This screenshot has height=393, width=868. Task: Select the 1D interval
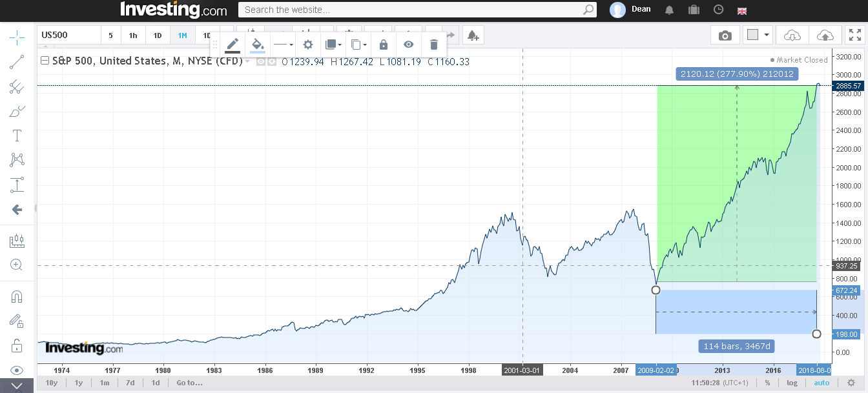(x=158, y=35)
